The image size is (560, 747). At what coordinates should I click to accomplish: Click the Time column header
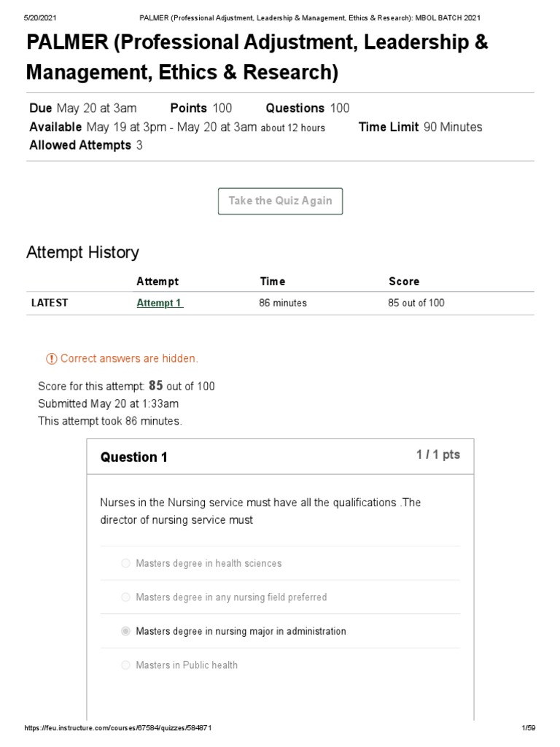(x=273, y=282)
